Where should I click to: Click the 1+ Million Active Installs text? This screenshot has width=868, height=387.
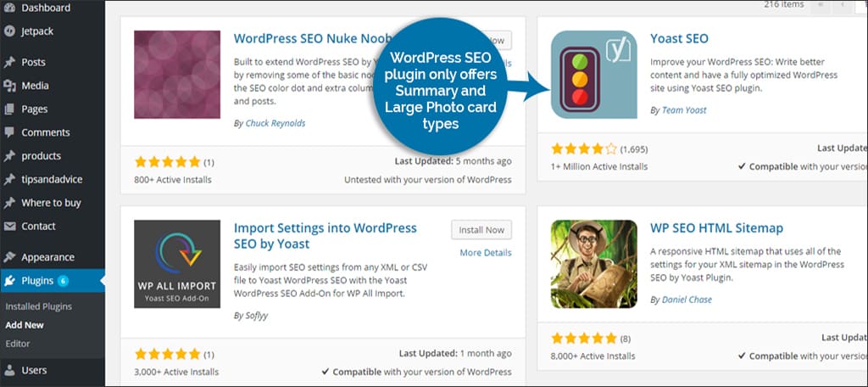(x=599, y=166)
